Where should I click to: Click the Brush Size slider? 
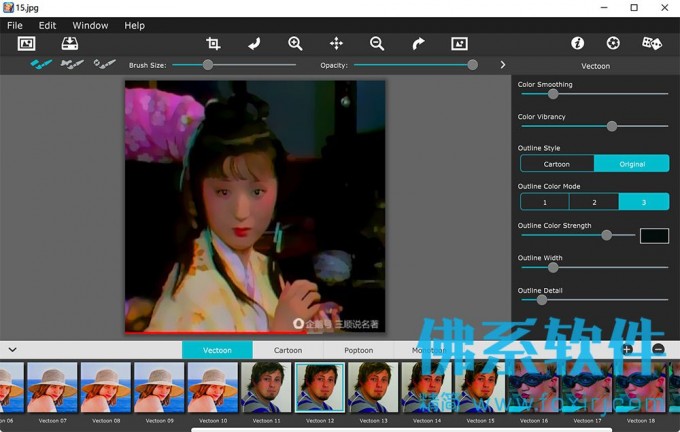pos(234,65)
